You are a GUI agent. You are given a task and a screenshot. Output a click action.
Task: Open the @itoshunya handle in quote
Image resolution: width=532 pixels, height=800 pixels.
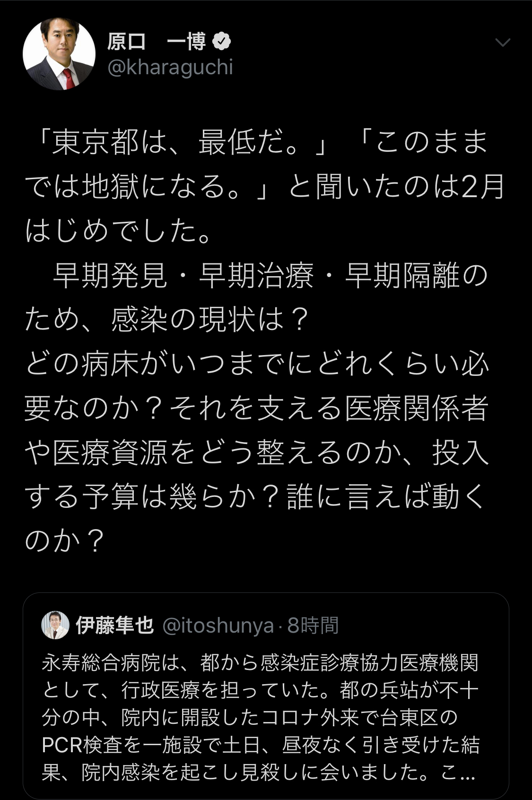pos(218,626)
